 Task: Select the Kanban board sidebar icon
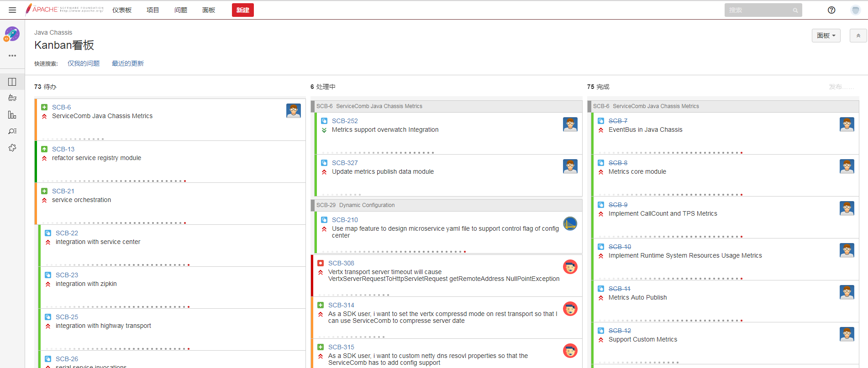pyautogui.click(x=12, y=82)
